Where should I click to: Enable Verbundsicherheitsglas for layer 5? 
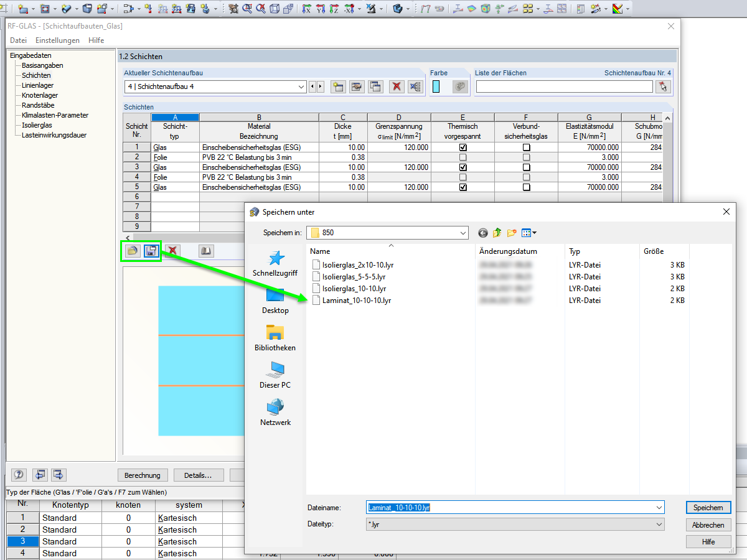tap(527, 187)
